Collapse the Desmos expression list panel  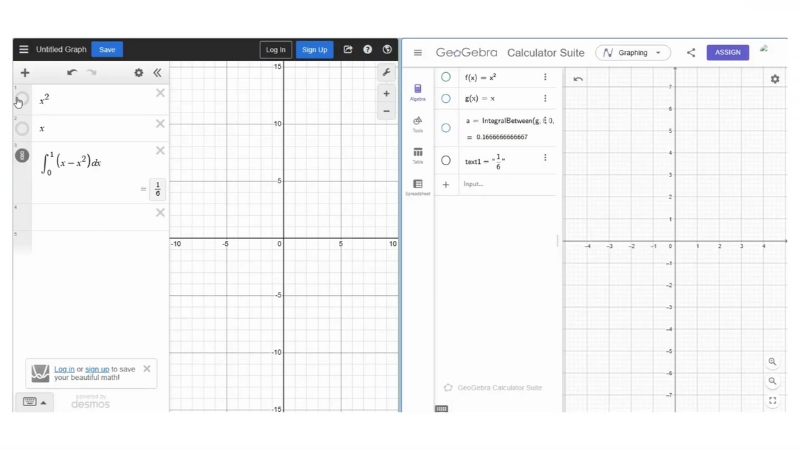tap(157, 73)
